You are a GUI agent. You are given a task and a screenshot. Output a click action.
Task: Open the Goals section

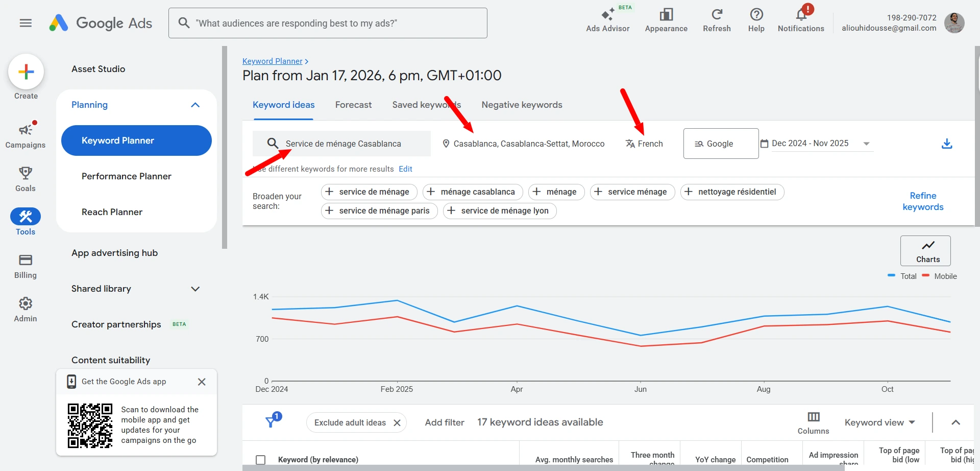(26, 176)
